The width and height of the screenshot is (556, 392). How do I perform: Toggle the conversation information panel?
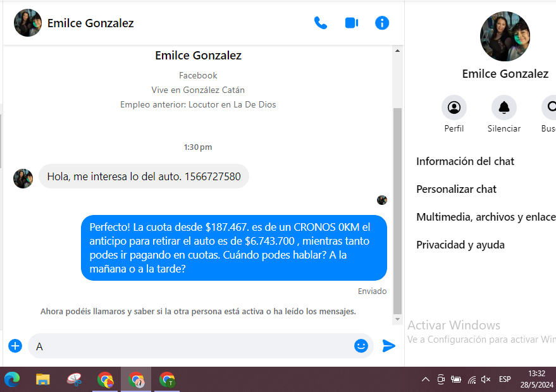(x=382, y=23)
